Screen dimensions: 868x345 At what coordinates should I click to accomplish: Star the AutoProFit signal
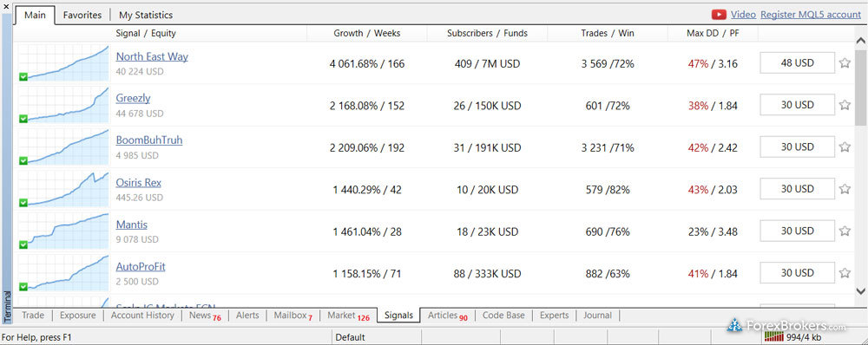pos(845,273)
